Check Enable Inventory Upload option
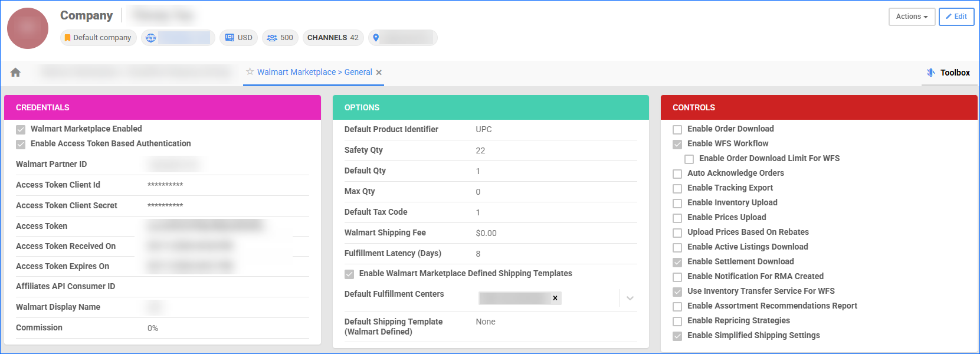 coord(677,203)
